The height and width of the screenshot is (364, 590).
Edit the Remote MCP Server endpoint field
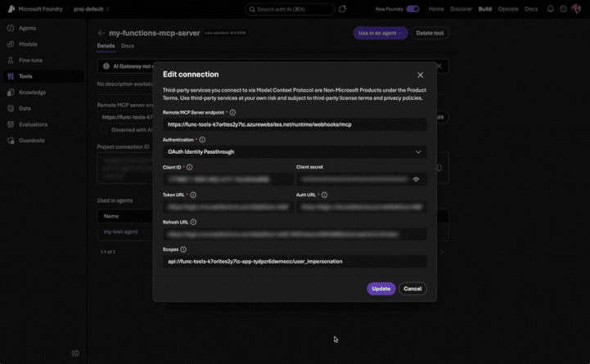coord(295,124)
